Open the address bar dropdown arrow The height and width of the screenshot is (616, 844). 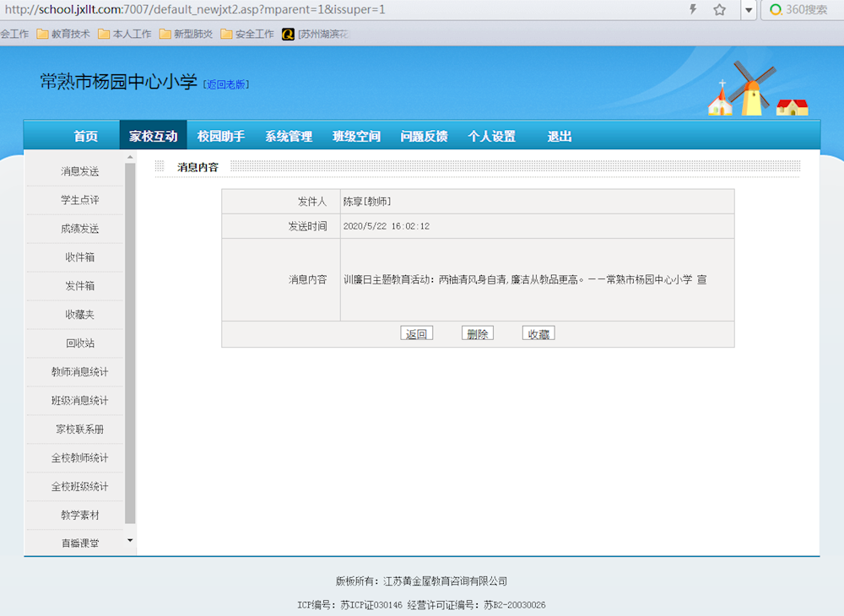point(748,9)
